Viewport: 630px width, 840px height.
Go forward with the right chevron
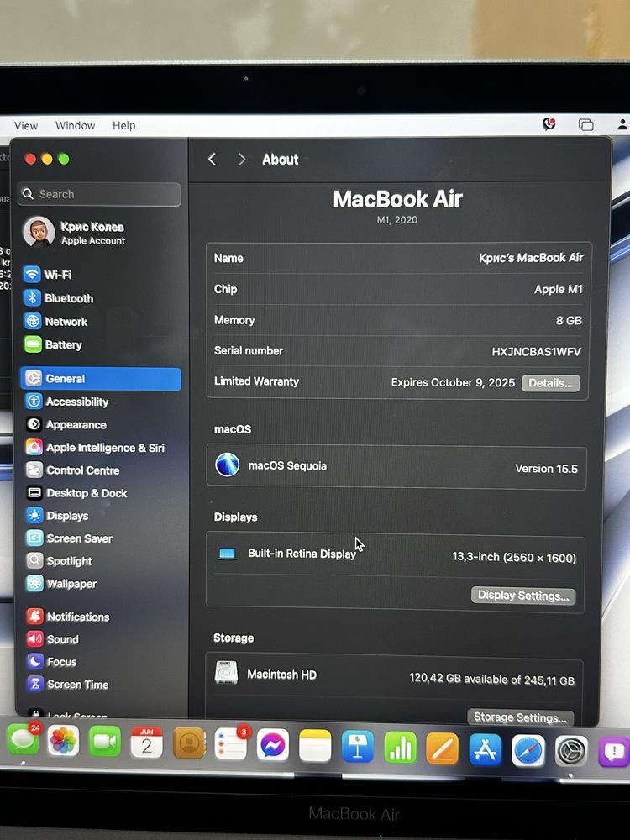pyautogui.click(x=242, y=159)
